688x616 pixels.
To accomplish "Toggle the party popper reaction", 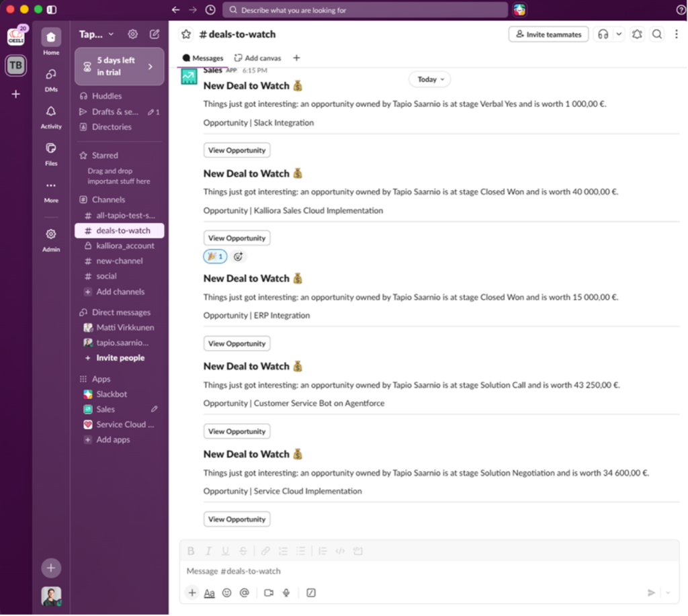I will 215,257.
